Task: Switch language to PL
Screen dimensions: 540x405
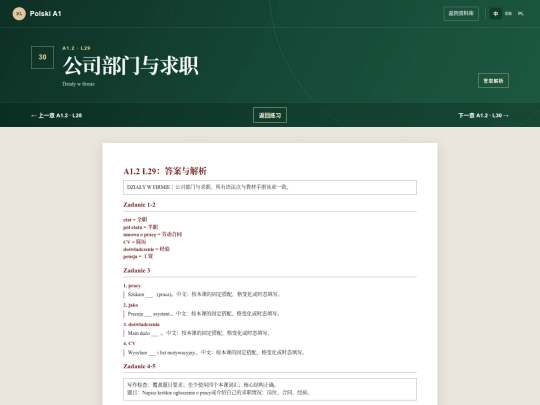Action: (x=521, y=14)
